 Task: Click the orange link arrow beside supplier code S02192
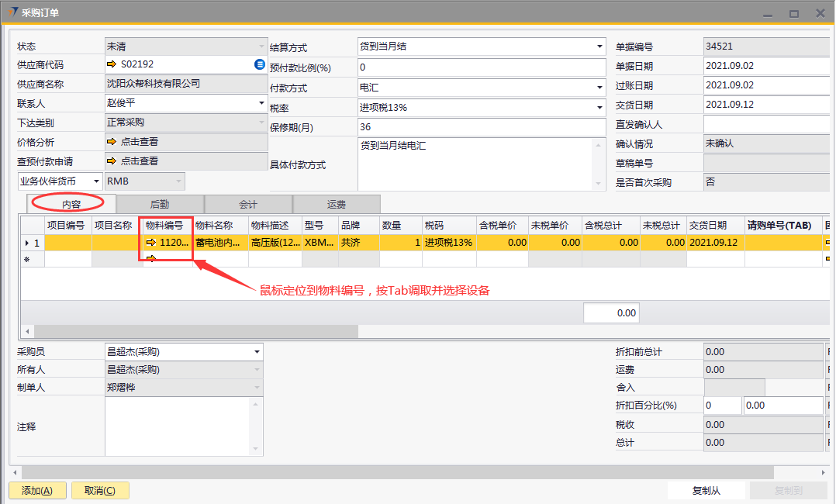112,64
